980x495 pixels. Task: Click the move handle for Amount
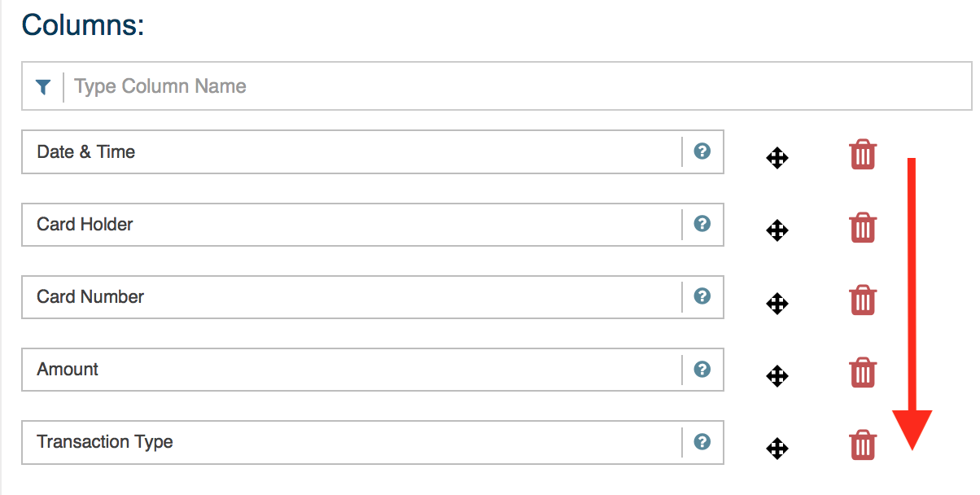click(777, 376)
